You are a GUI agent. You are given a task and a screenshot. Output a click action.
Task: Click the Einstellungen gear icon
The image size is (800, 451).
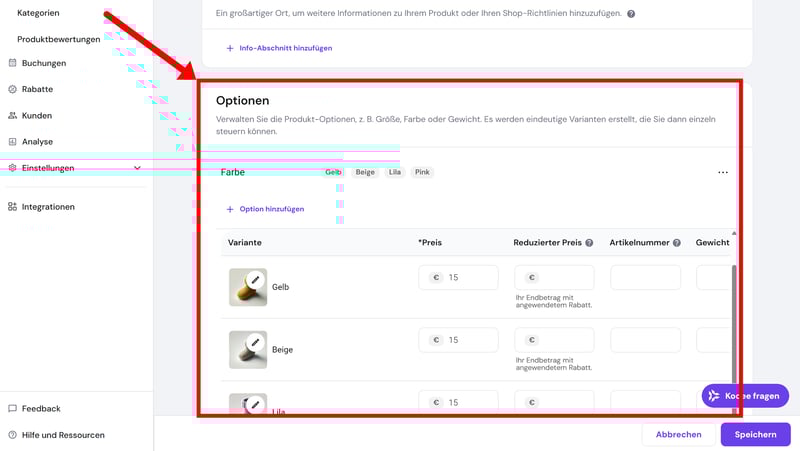pyautogui.click(x=12, y=168)
